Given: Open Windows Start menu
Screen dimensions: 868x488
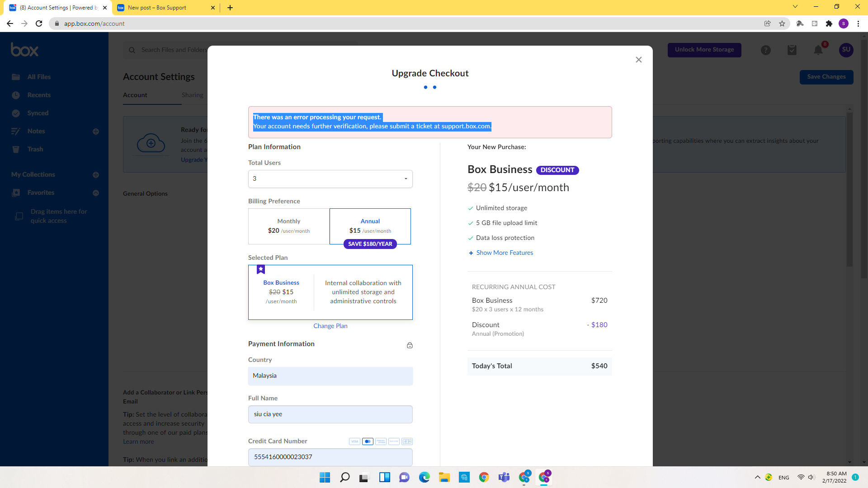Looking at the screenshot, I should coord(325,477).
